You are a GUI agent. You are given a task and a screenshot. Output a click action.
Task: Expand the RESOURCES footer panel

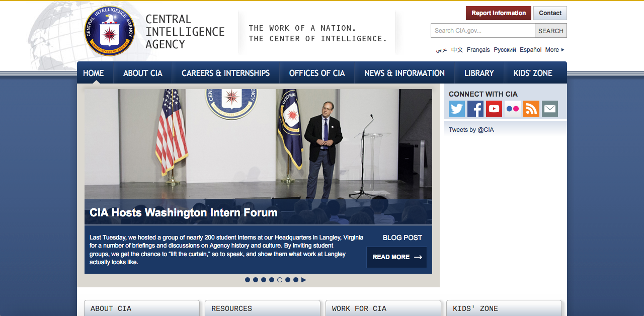[x=263, y=308]
